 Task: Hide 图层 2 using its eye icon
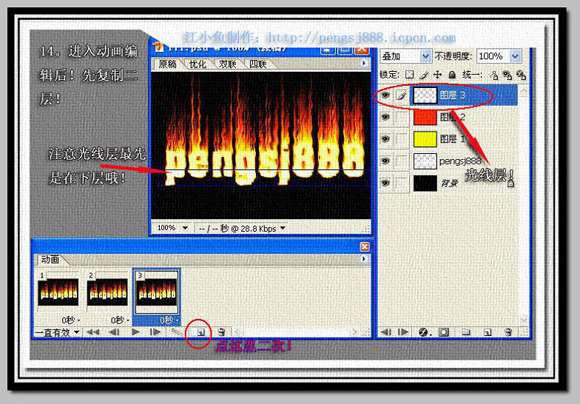[385, 117]
